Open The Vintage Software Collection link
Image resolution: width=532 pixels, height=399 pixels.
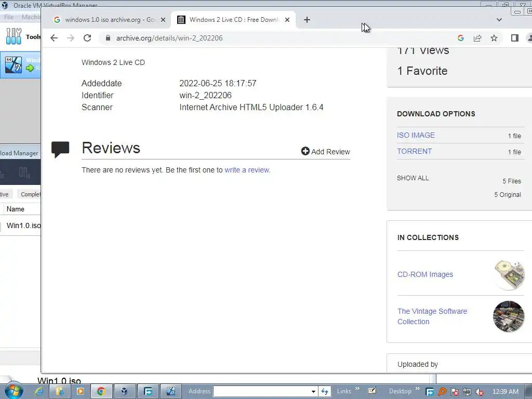(x=432, y=316)
